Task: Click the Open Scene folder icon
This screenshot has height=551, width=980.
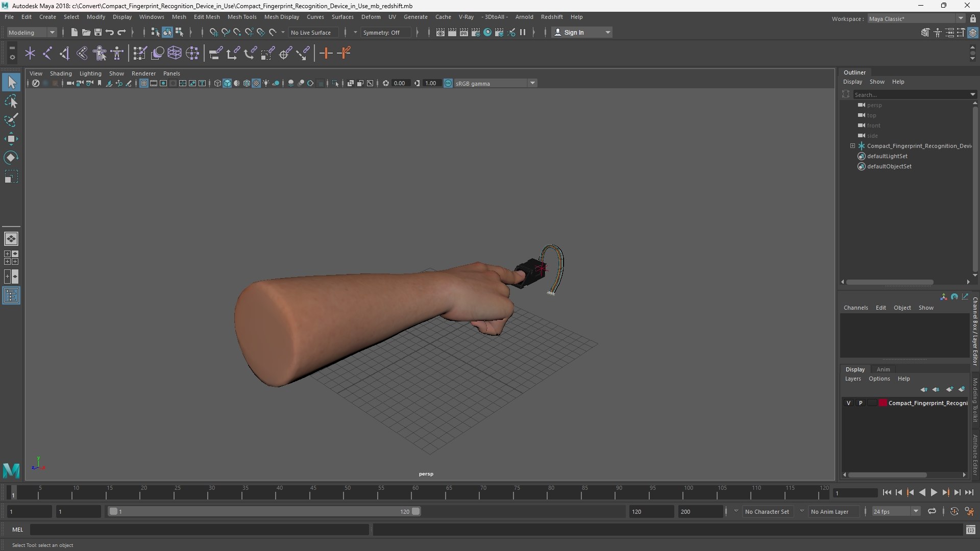Action: point(86,32)
